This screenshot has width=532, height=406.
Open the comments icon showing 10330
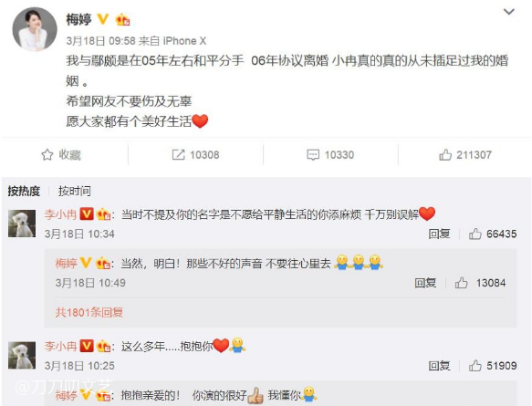click(x=313, y=155)
